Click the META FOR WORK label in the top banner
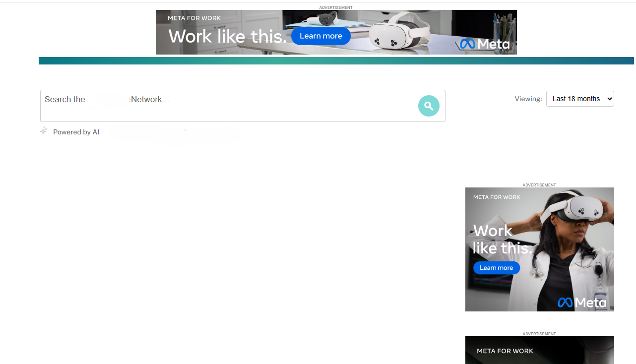This screenshot has width=636, height=364. coord(194,18)
